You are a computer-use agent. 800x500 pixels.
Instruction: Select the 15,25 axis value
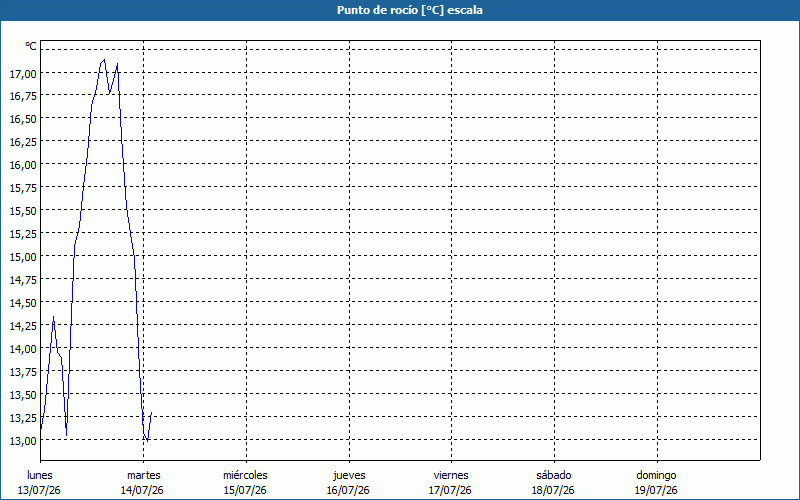pos(23,233)
